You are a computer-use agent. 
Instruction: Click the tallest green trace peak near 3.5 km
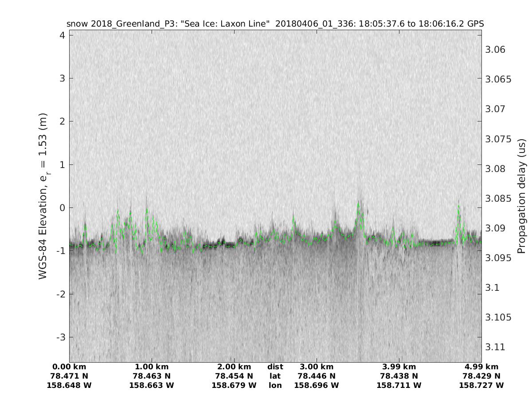pyautogui.click(x=359, y=203)
